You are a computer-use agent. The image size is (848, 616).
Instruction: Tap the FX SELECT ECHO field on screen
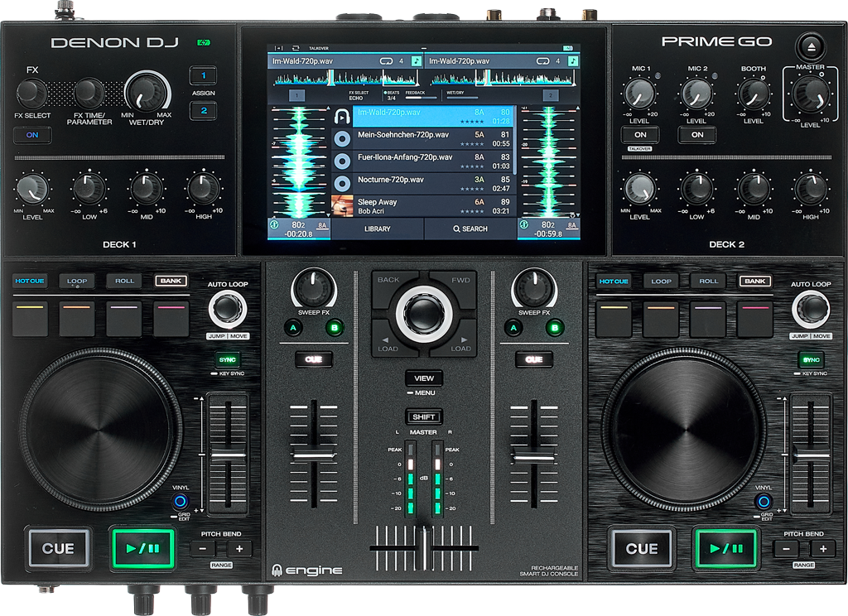click(x=359, y=95)
